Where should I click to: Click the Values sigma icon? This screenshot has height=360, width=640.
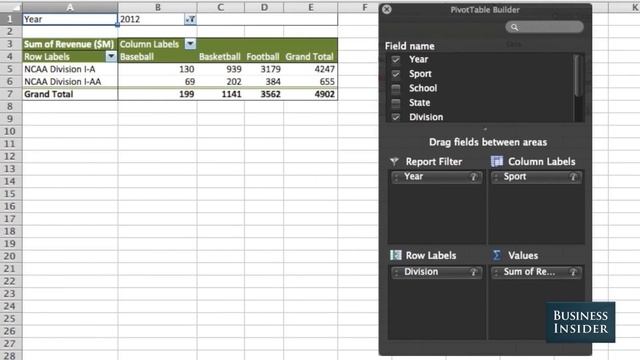click(496, 255)
